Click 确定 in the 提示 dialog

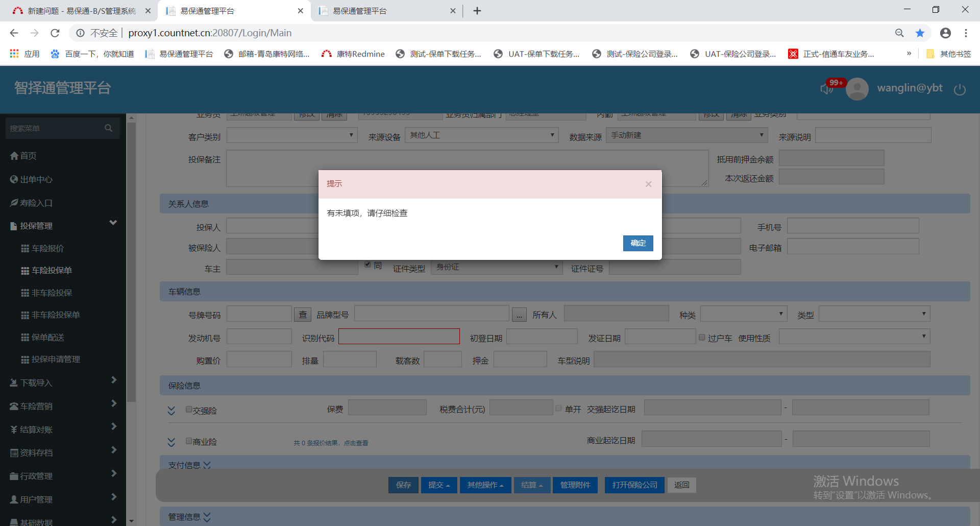click(638, 243)
